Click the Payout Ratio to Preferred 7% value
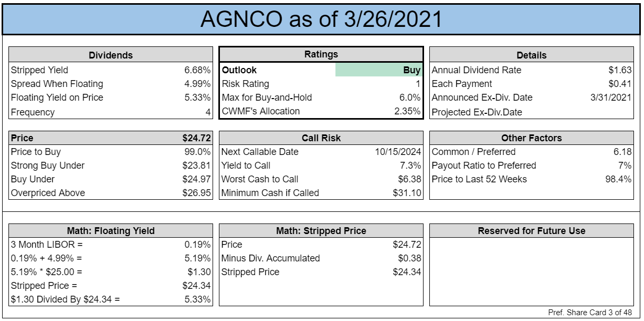 625,166
